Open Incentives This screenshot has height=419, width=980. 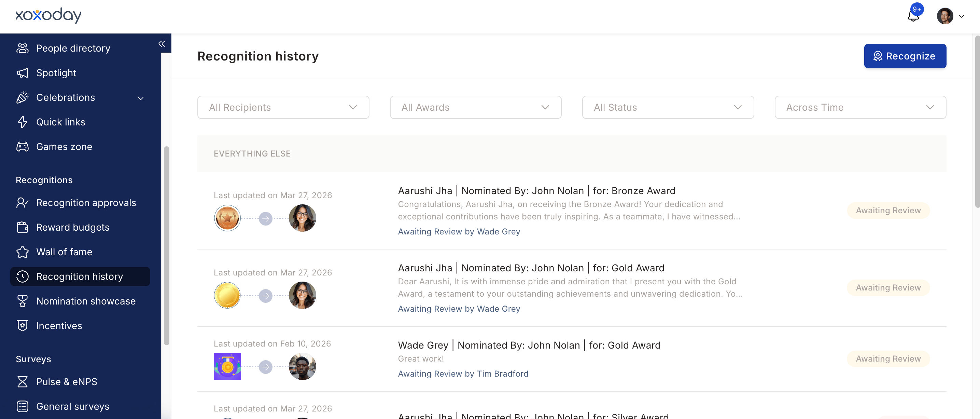pyautogui.click(x=59, y=326)
